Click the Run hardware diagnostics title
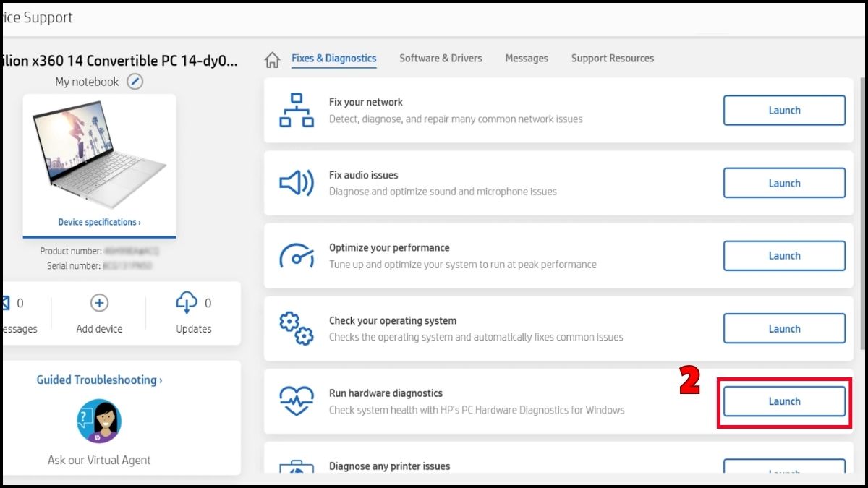Image resolution: width=868 pixels, height=488 pixels. point(386,393)
